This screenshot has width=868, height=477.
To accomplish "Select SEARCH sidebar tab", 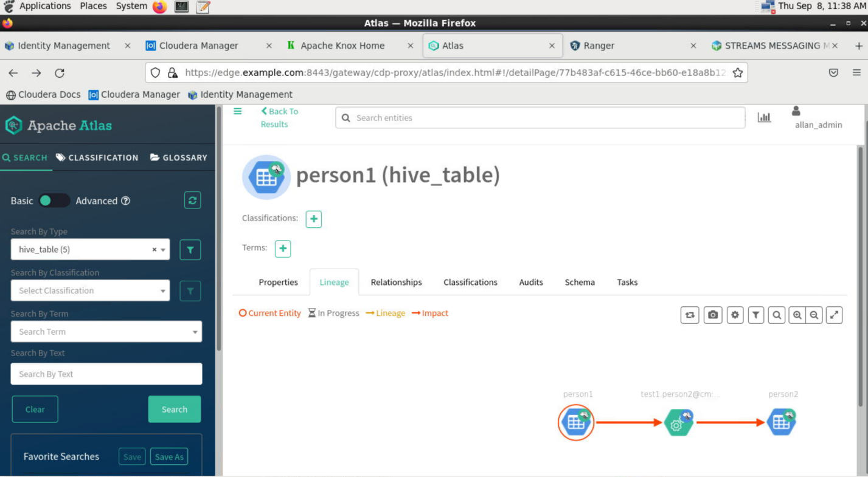I will click(25, 157).
